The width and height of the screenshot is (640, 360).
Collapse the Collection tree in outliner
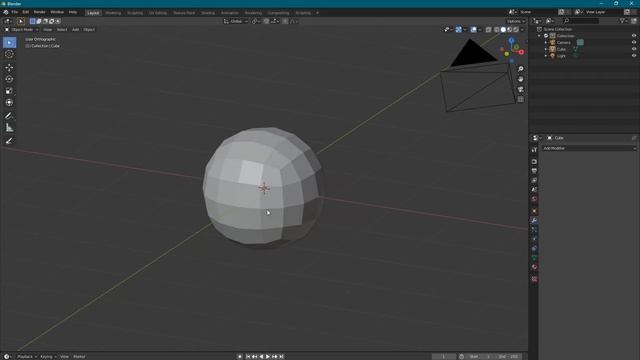point(540,36)
